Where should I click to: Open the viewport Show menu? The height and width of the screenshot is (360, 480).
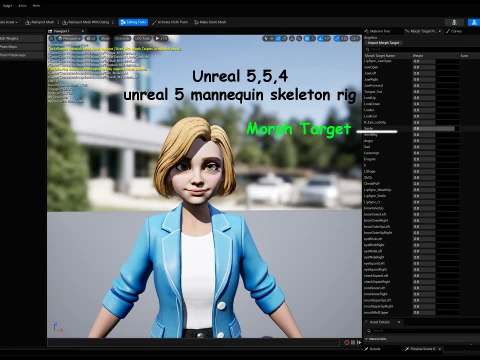point(105,38)
